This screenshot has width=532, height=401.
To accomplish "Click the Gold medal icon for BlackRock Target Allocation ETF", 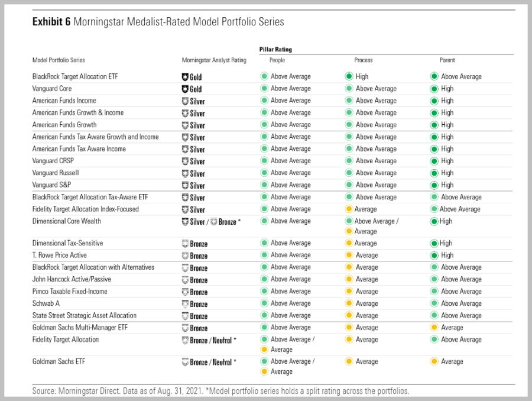I will click(185, 77).
